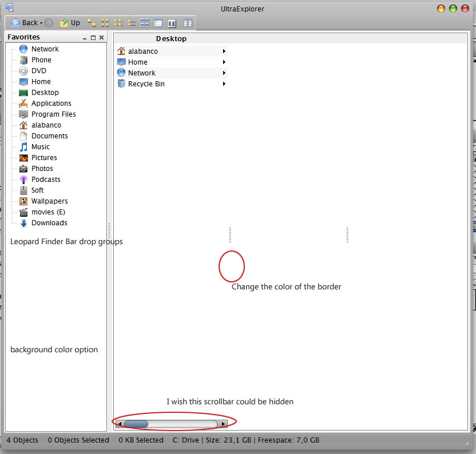Click the Applications icon in Favorites
Image resolution: width=476 pixels, height=454 pixels.
click(x=23, y=103)
